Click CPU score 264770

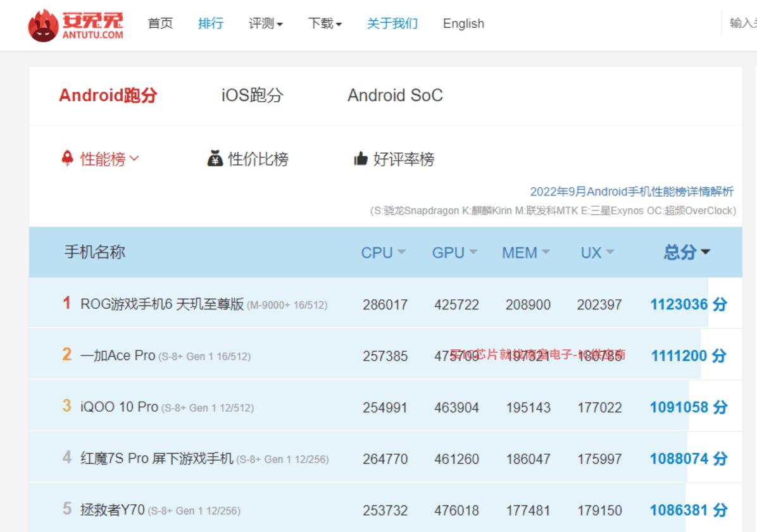tap(385, 459)
